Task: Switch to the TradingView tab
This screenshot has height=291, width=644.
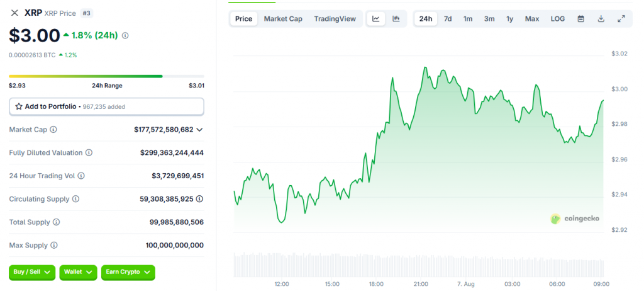Action: 335,19
